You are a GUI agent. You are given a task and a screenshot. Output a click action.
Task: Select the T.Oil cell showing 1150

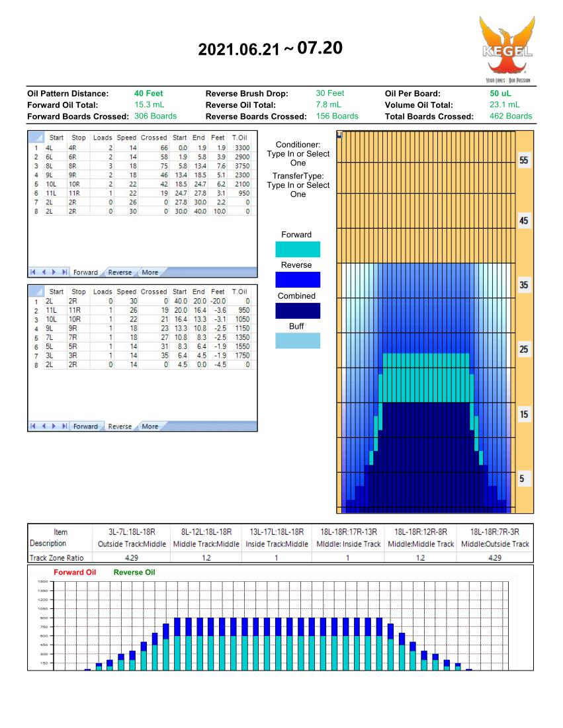[x=242, y=328]
